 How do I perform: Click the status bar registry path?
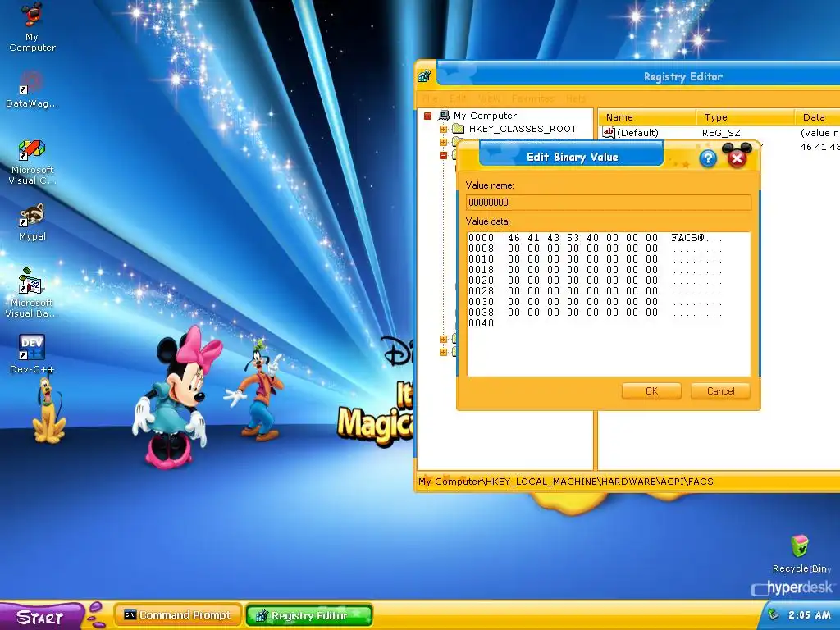[566, 481]
